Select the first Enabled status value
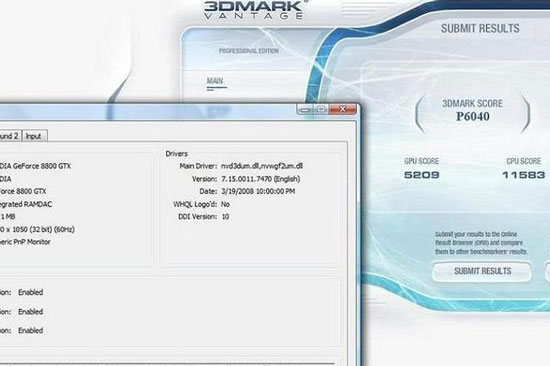Screen dimensions: 550x366 click(31, 292)
